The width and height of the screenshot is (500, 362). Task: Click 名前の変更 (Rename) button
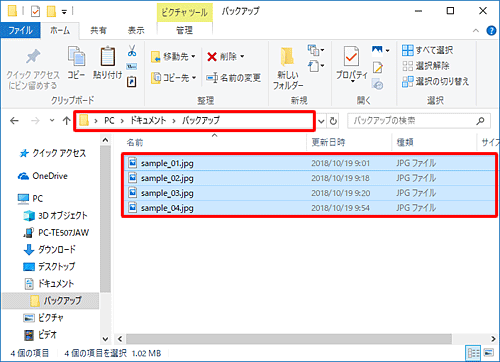tap(233, 78)
